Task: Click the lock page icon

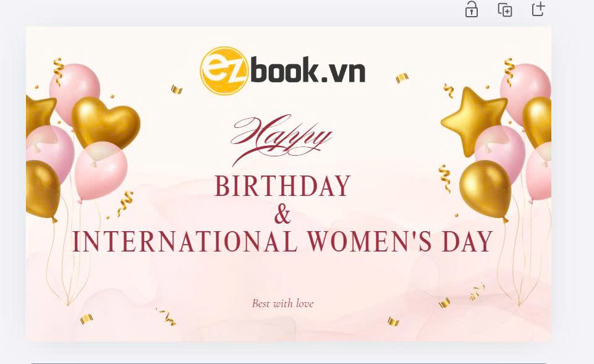Action: pyautogui.click(x=471, y=9)
